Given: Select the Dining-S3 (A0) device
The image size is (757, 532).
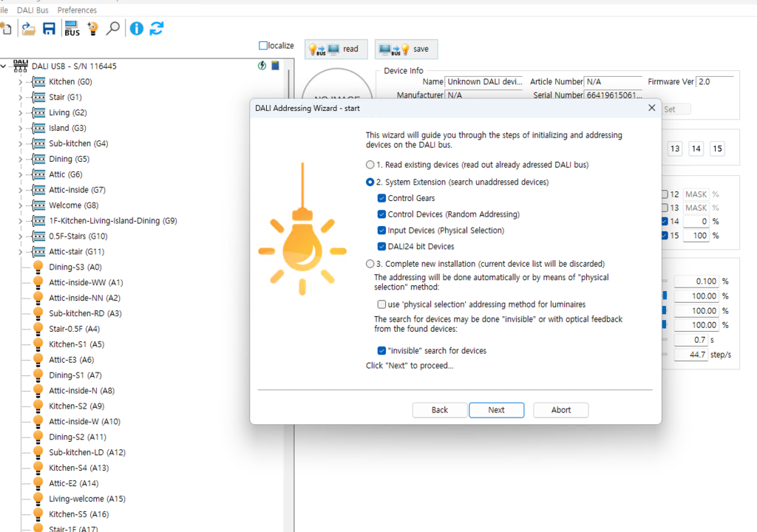Looking at the screenshot, I should (x=75, y=267).
